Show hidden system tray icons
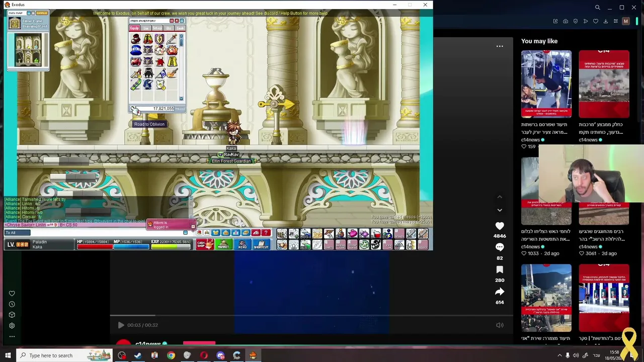This screenshot has height=362, width=644. click(559, 355)
